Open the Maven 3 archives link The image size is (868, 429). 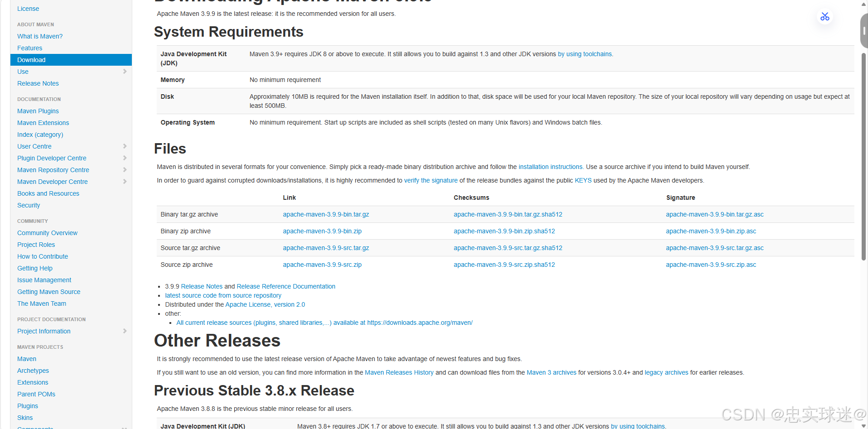[551, 372]
